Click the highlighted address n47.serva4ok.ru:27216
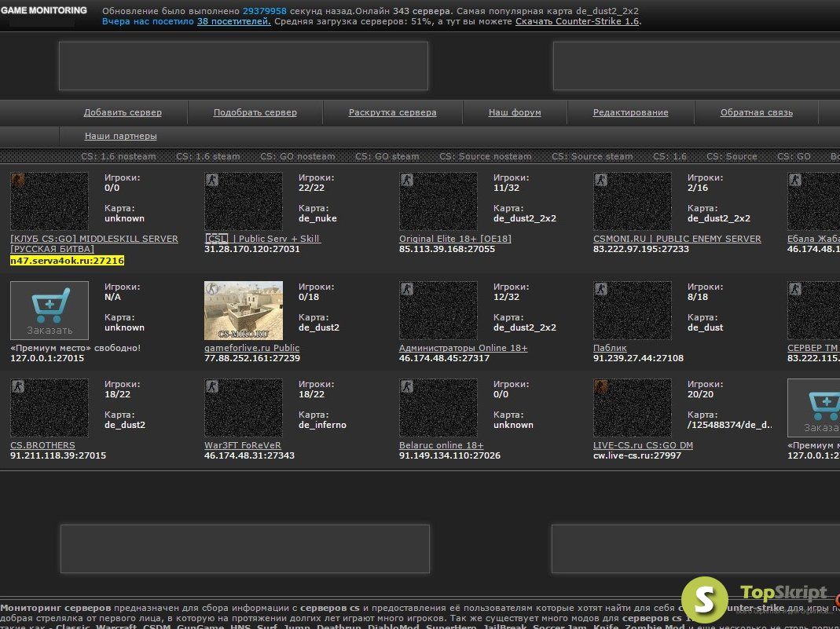This screenshot has width=840, height=629. [67, 261]
